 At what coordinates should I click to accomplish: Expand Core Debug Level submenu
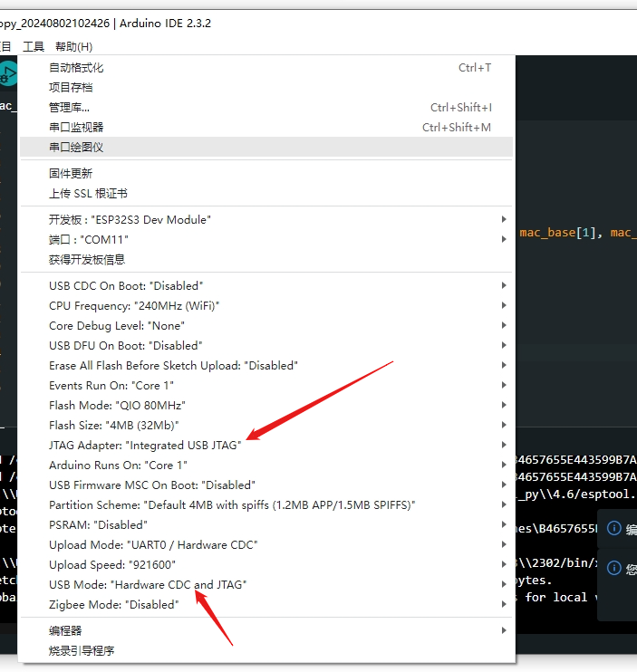point(266,326)
